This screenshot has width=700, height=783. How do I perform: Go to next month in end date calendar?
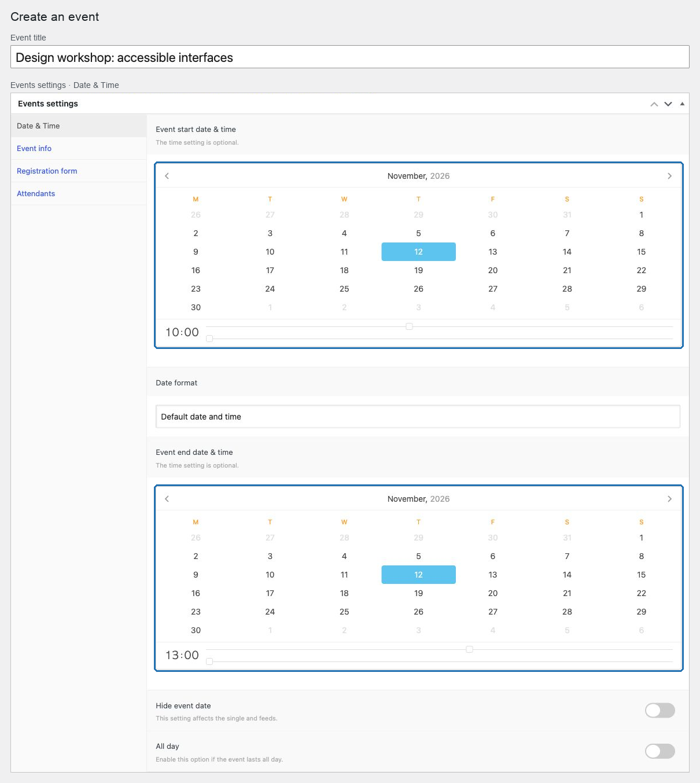[670, 499]
